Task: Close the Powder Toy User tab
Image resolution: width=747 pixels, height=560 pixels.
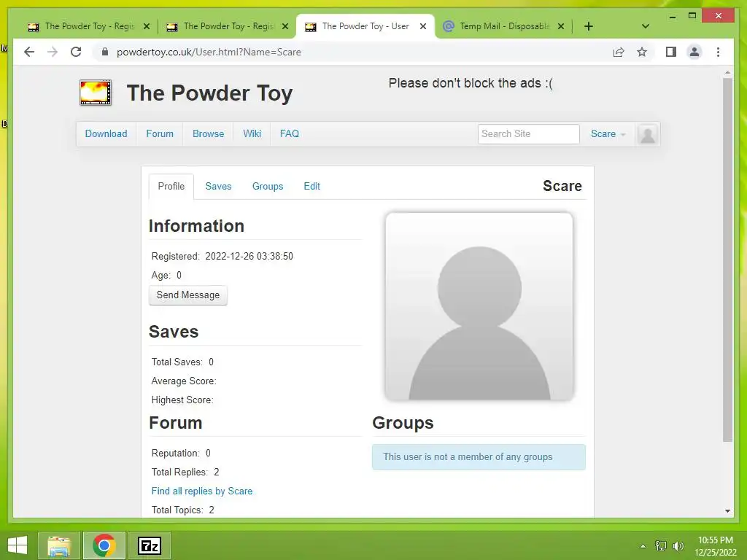Action: point(423,26)
